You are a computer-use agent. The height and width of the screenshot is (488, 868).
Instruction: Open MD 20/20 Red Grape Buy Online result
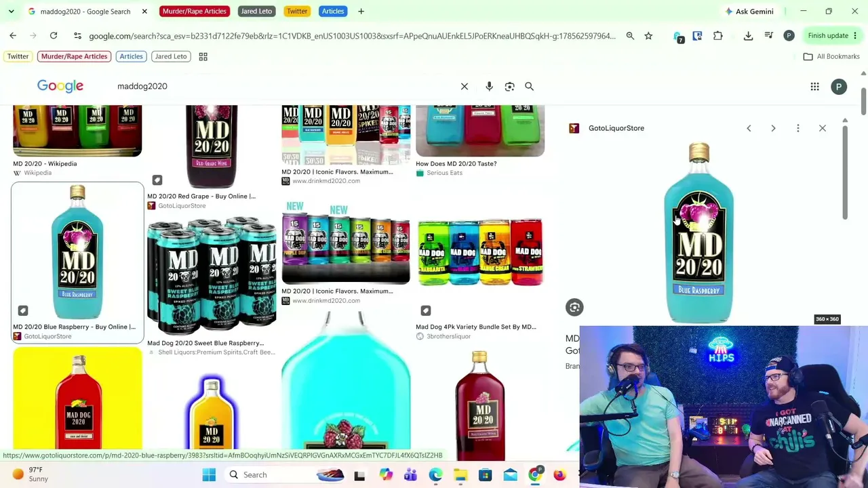pos(201,196)
